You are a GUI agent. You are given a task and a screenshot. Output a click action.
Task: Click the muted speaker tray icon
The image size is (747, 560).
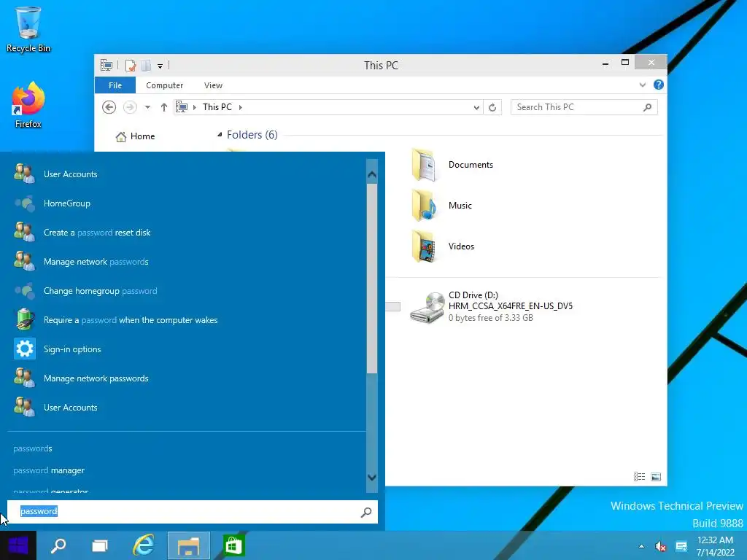pyautogui.click(x=660, y=546)
